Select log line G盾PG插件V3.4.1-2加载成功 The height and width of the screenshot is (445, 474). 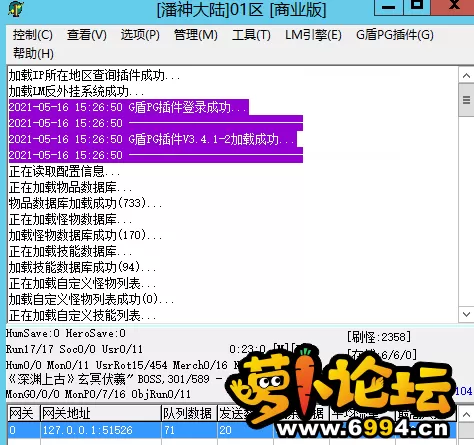pyautogui.click(x=153, y=139)
